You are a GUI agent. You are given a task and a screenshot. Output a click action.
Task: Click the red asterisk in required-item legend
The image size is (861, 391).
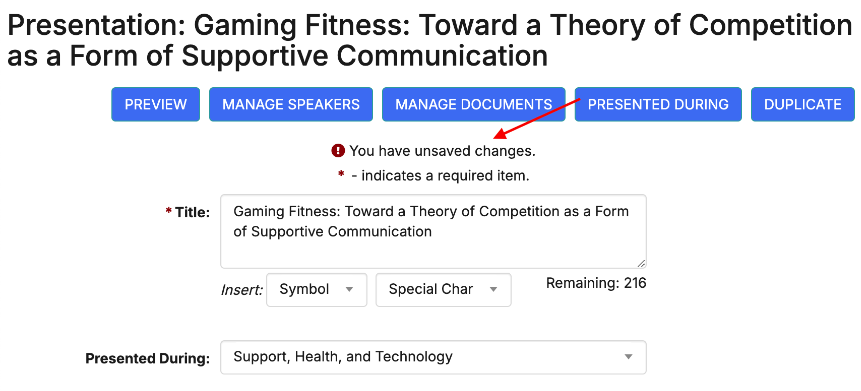[341, 174]
